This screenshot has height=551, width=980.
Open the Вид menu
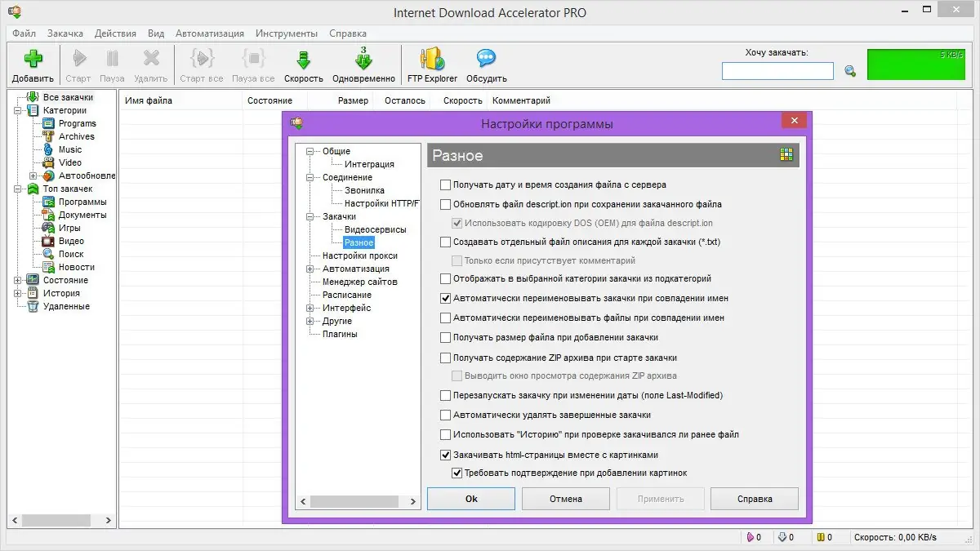(156, 33)
